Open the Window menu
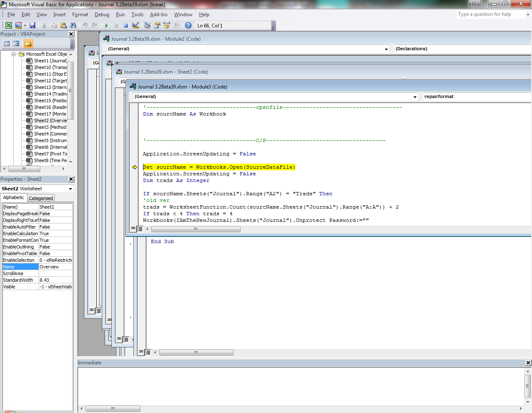 point(183,15)
